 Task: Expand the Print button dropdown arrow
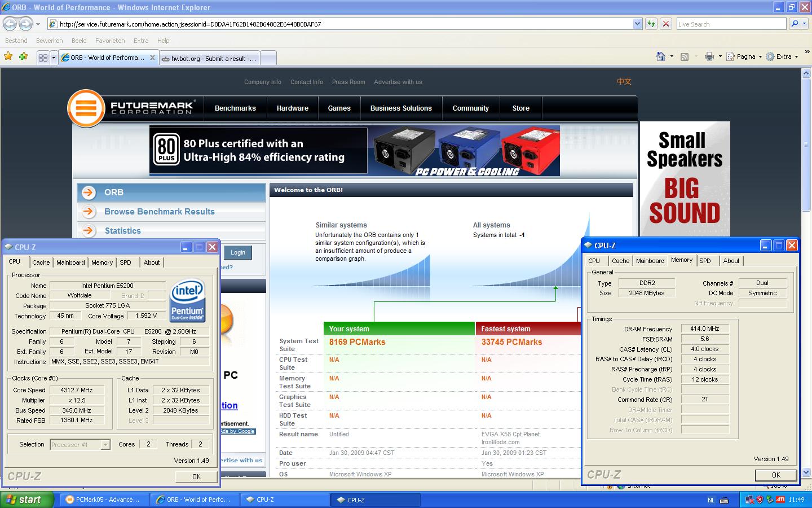(x=720, y=56)
